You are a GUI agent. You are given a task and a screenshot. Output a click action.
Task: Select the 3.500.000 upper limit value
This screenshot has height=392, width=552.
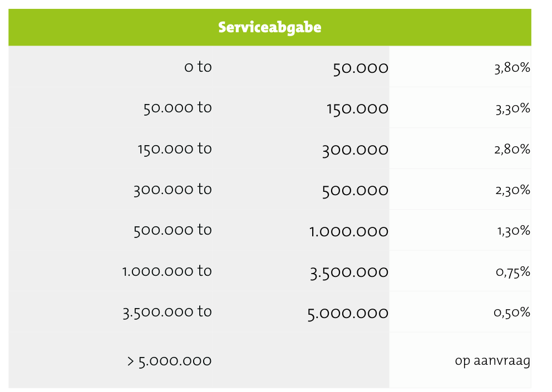tap(349, 272)
